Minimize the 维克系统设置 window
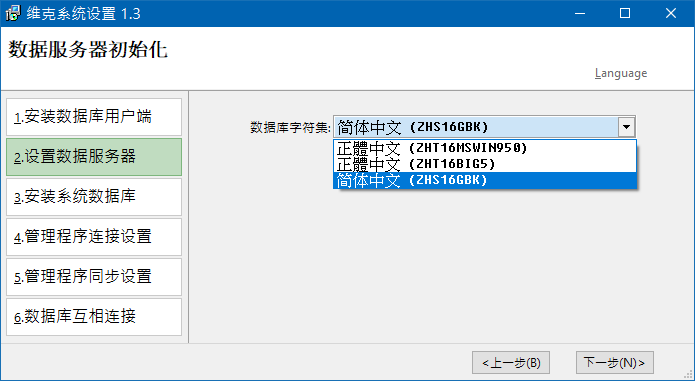 point(580,13)
